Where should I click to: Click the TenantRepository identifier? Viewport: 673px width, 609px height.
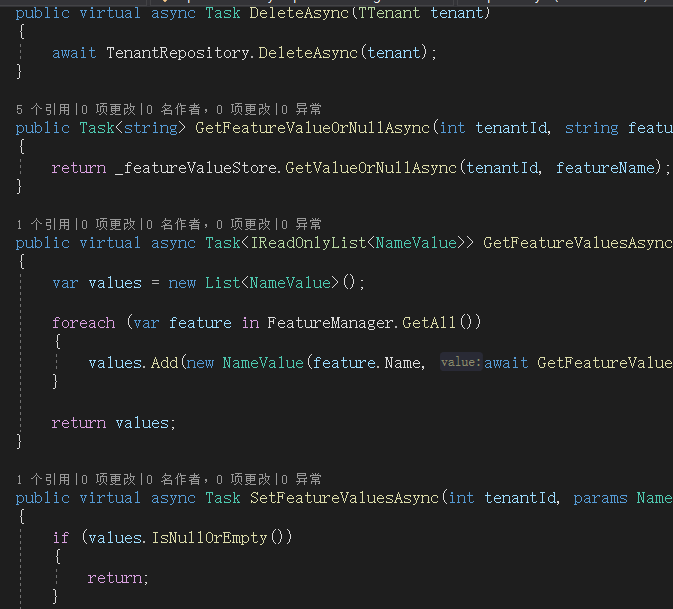(178, 53)
